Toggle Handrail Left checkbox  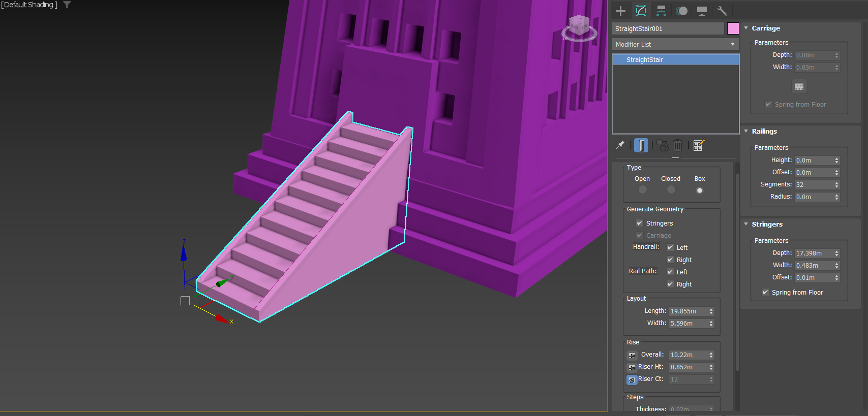670,247
